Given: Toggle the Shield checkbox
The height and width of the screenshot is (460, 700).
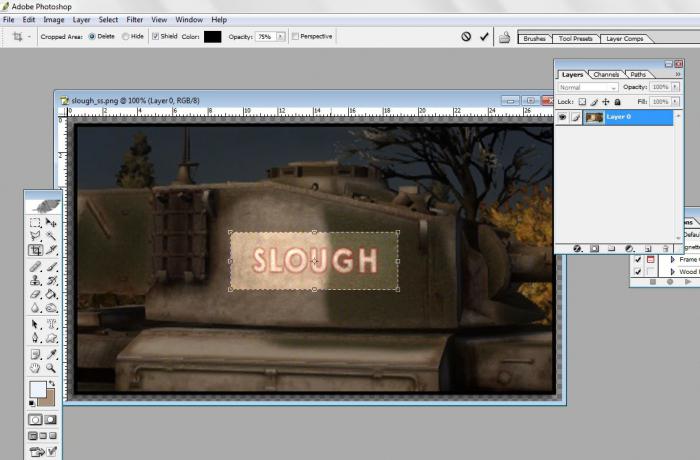Looking at the screenshot, I should [x=155, y=37].
